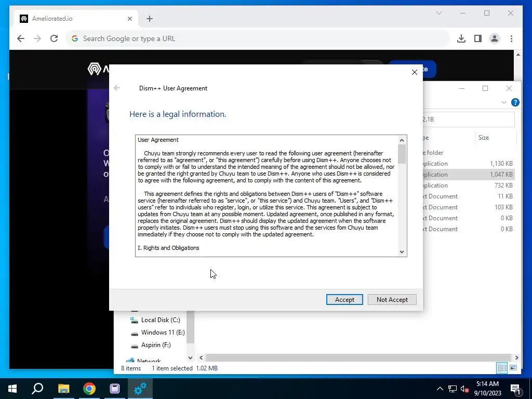The image size is (532, 399).
Task: Click File Explorer address path field
Action: [x=469, y=119]
